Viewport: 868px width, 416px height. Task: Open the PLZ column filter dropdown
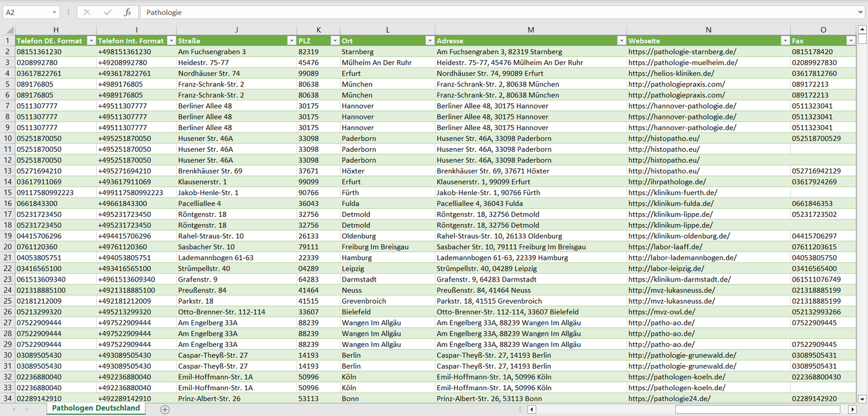click(335, 41)
